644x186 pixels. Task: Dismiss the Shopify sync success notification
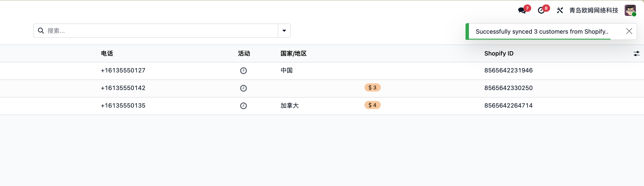[629, 31]
